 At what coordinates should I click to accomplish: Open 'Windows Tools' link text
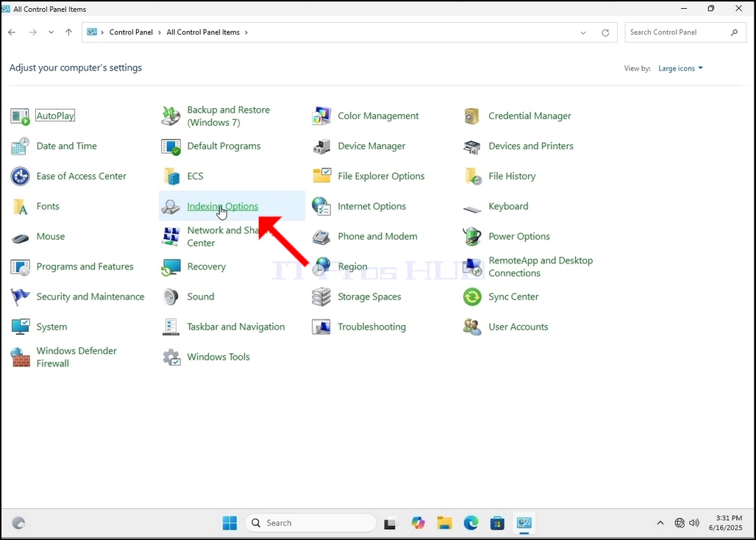point(218,358)
